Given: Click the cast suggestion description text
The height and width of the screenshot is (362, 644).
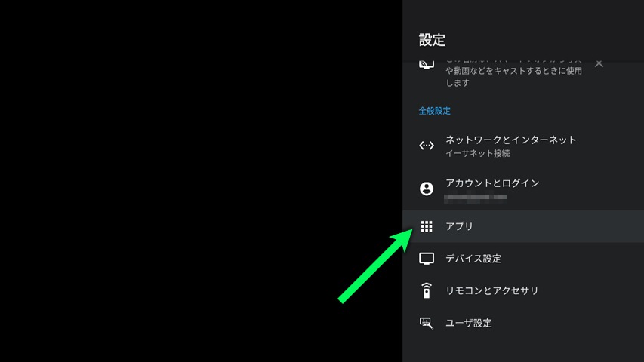Looking at the screenshot, I should click(513, 76).
